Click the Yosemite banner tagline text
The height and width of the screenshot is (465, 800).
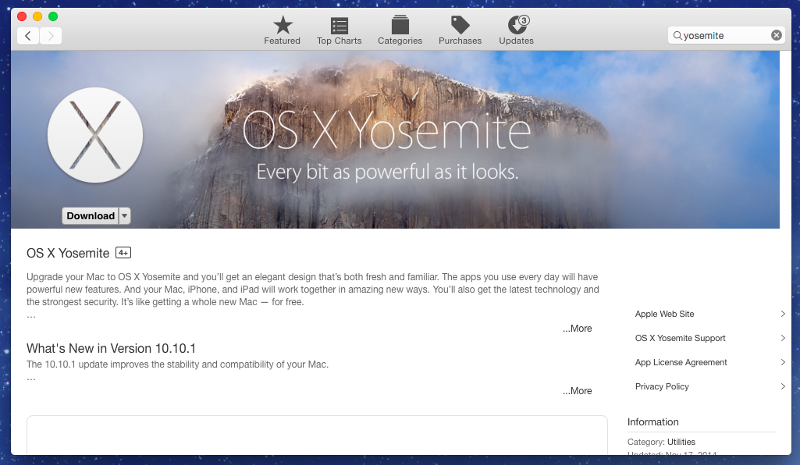[387, 172]
